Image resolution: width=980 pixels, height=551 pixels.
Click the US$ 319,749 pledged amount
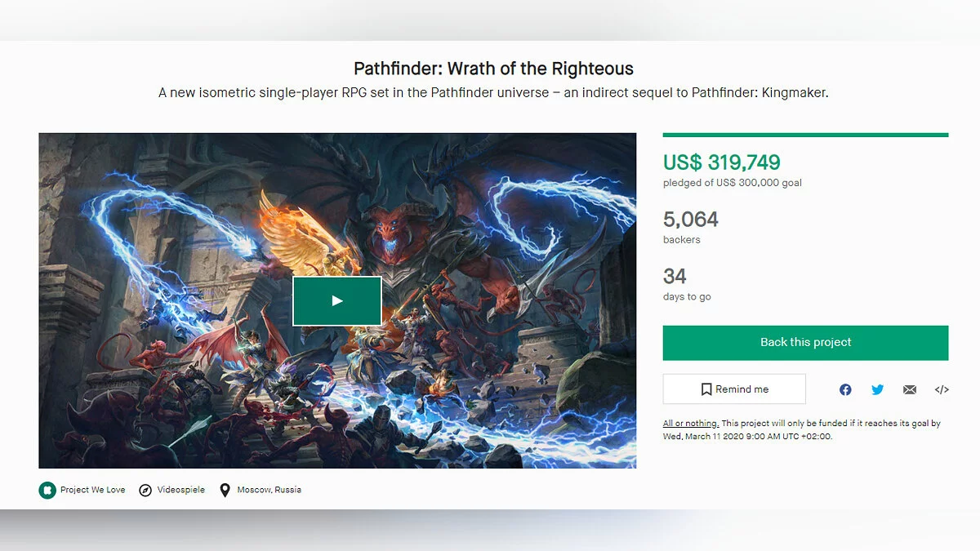click(721, 162)
